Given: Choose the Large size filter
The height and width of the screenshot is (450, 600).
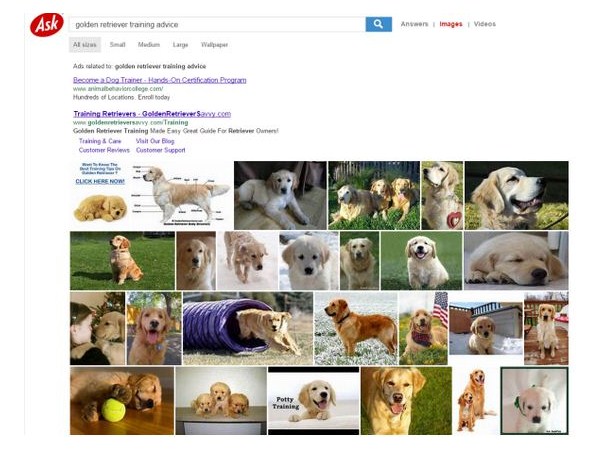Looking at the screenshot, I should 180,45.
